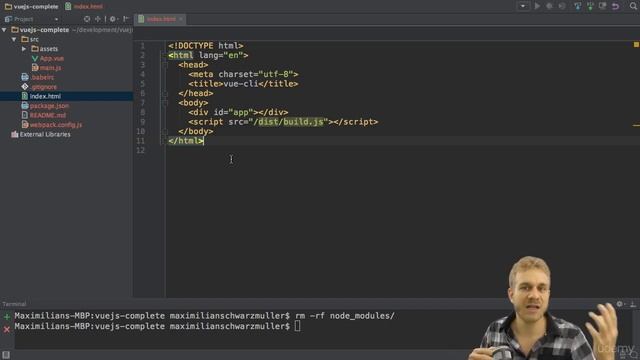Select the assets folder
Image resolution: width=640 pixels, height=360 pixels.
(45, 49)
